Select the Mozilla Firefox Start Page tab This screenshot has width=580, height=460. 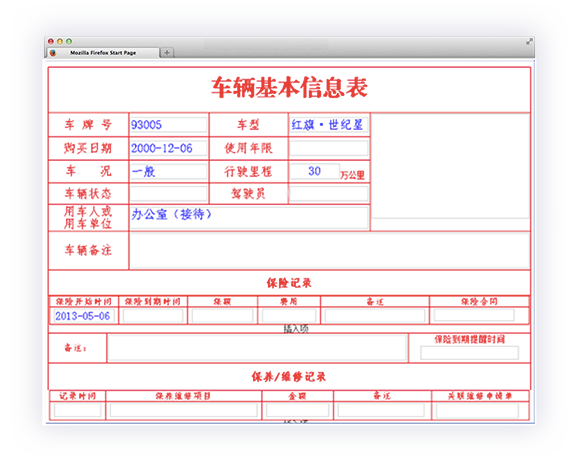[x=103, y=53]
